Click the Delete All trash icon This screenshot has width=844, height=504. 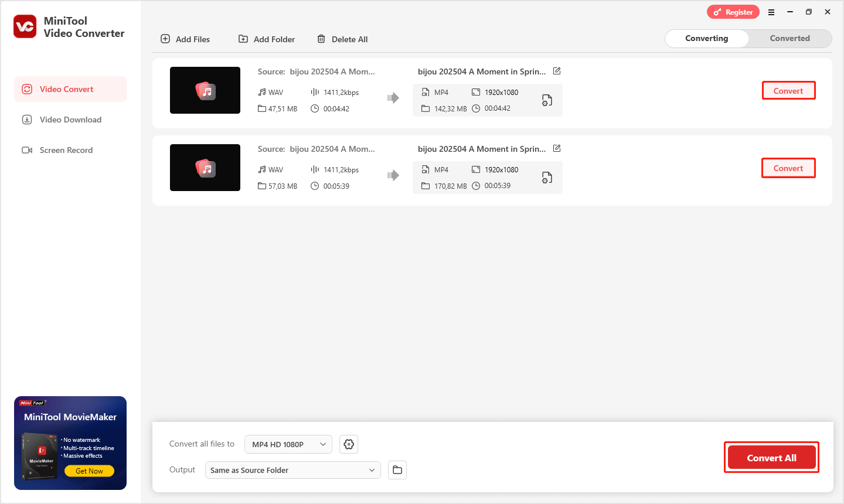[x=321, y=39]
